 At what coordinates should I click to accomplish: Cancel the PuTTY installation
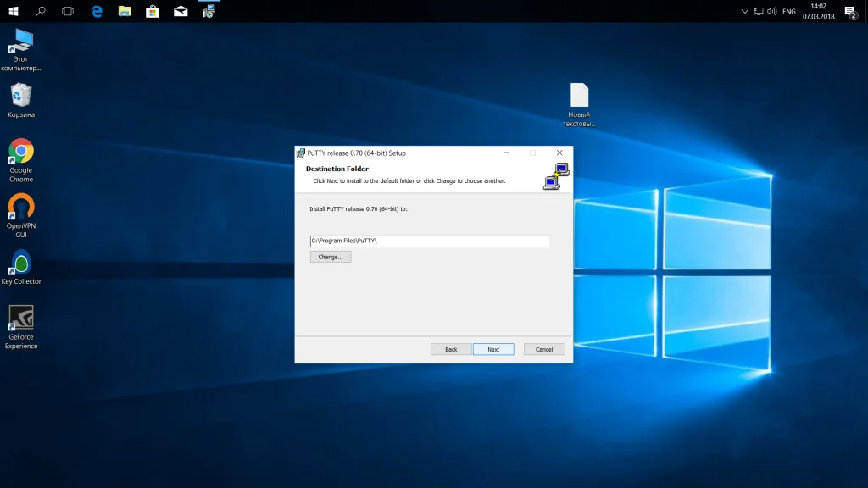(544, 349)
